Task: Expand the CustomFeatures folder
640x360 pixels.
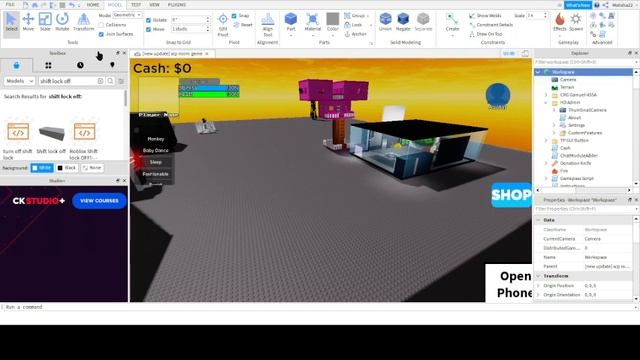Action: 554,133
